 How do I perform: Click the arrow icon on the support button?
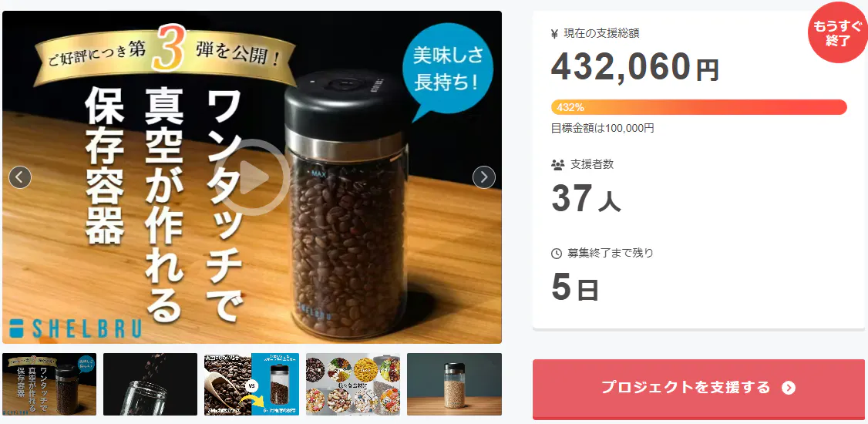coord(789,388)
